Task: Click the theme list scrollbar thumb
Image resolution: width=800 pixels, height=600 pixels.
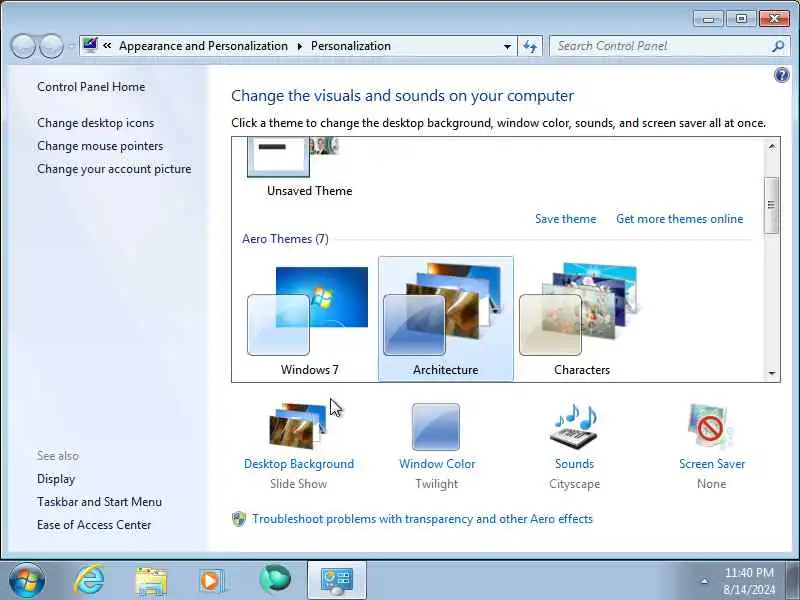Action: coord(771,205)
